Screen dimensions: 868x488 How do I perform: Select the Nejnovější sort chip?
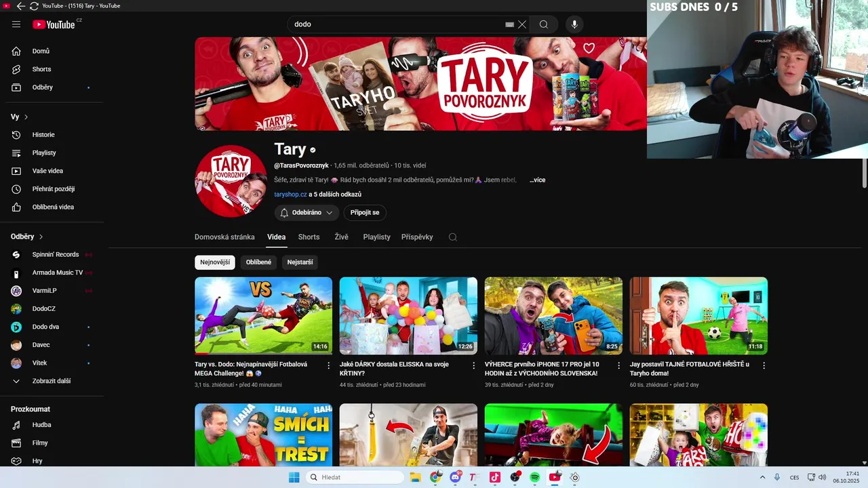(x=215, y=262)
